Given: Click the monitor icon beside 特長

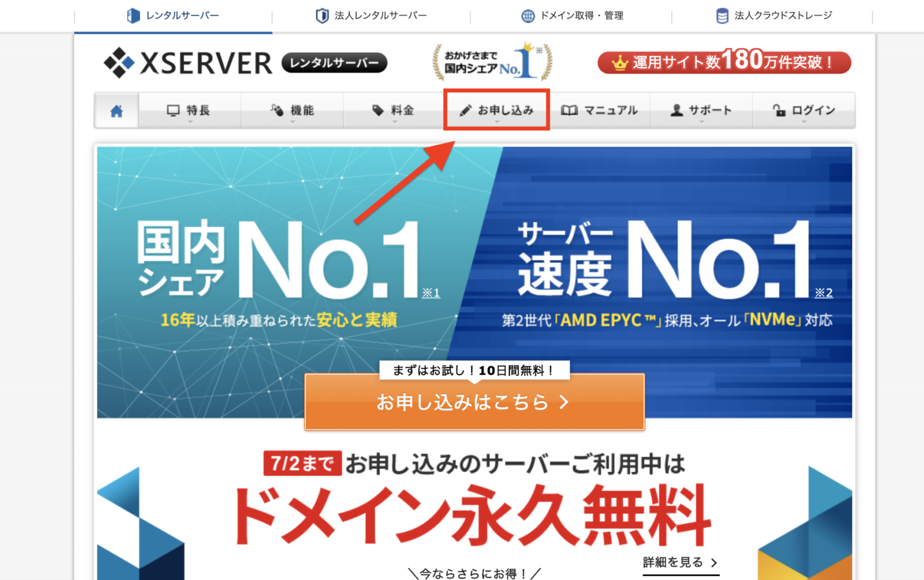Looking at the screenshot, I should coord(173,110).
